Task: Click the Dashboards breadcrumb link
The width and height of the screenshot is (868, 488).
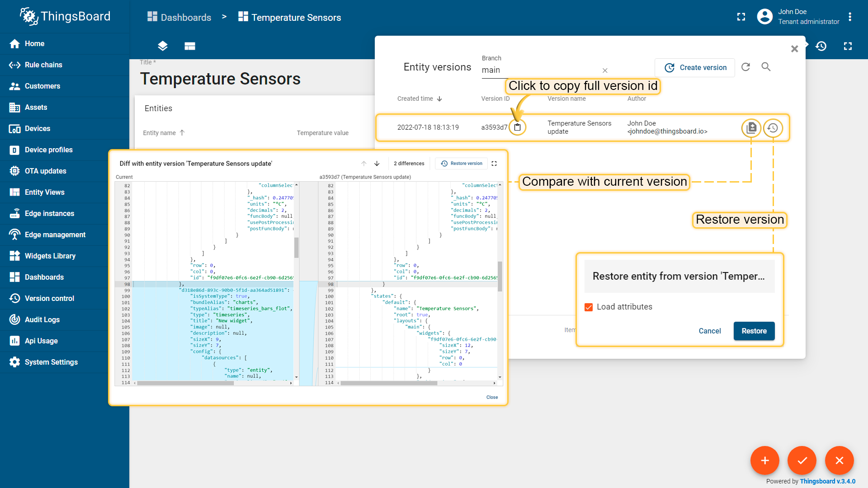Action: click(179, 17)
